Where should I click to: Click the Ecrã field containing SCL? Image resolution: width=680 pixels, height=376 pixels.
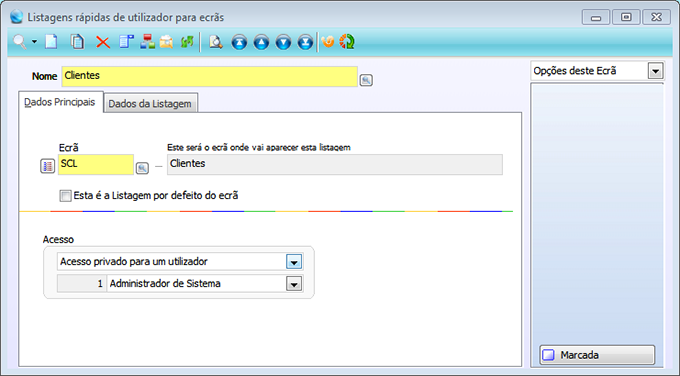(x=96, y=164)
